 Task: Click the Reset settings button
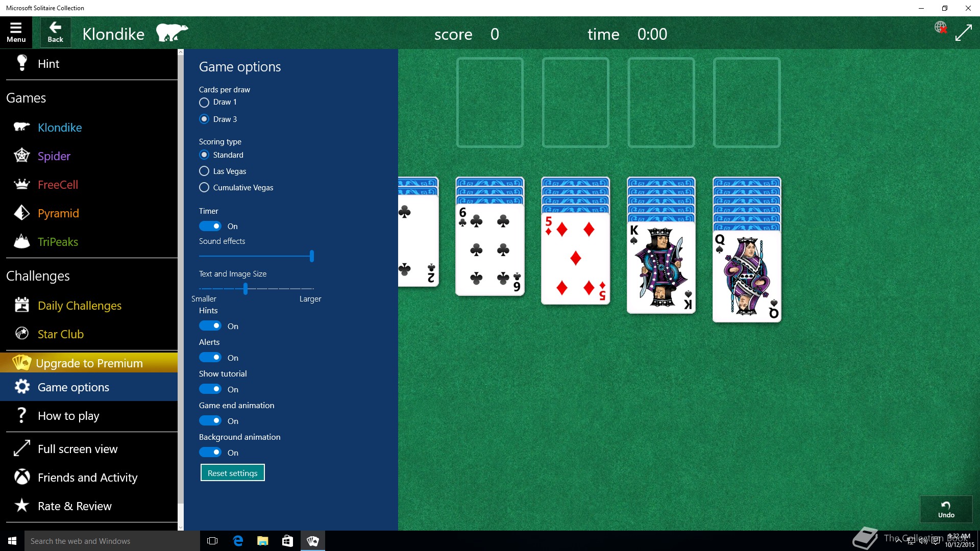(x=232, y=473)
